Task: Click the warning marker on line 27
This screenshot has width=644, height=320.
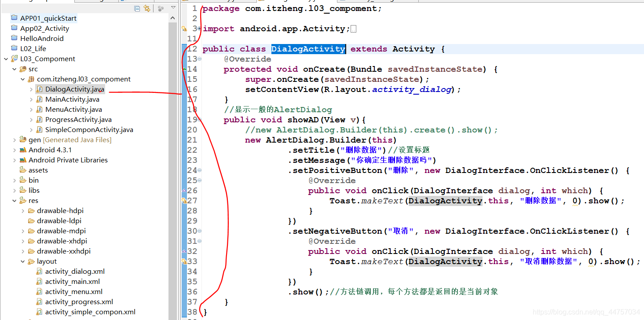Action: [x=185, y=201]
